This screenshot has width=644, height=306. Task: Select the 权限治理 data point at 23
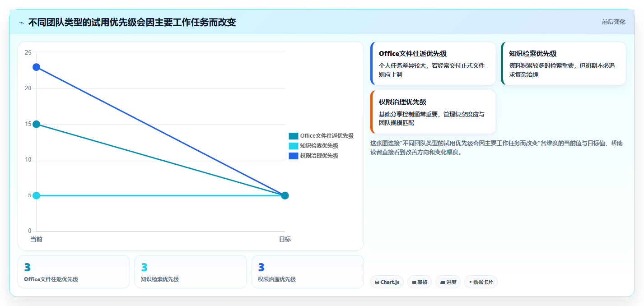[36, 67]
